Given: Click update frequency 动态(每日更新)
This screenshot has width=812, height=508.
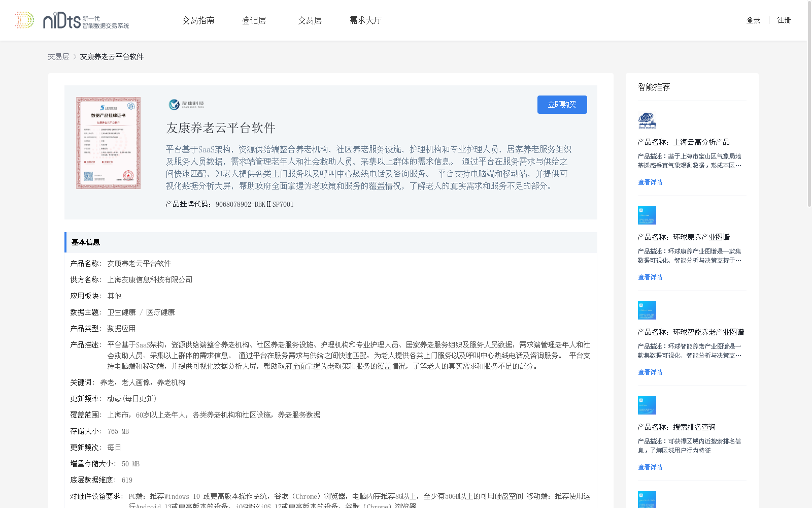Looking at the screenshot, I should 132,399.
